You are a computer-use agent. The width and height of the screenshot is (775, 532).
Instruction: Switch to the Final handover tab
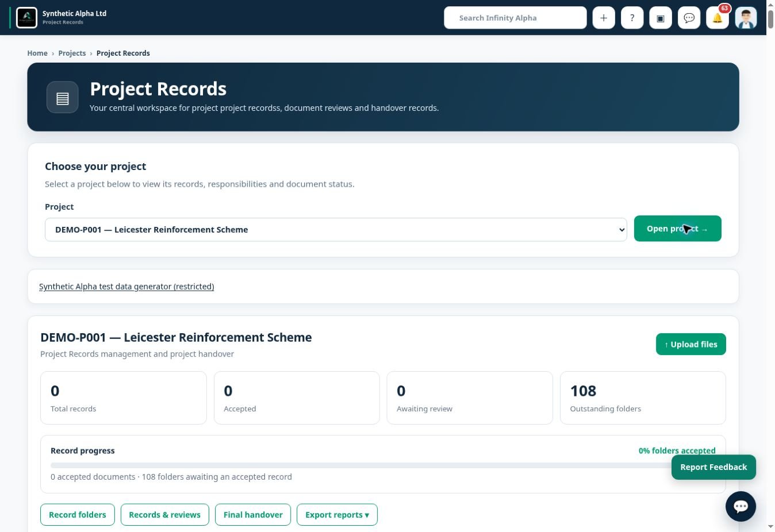pyautogui.click(x=253, y=515)
